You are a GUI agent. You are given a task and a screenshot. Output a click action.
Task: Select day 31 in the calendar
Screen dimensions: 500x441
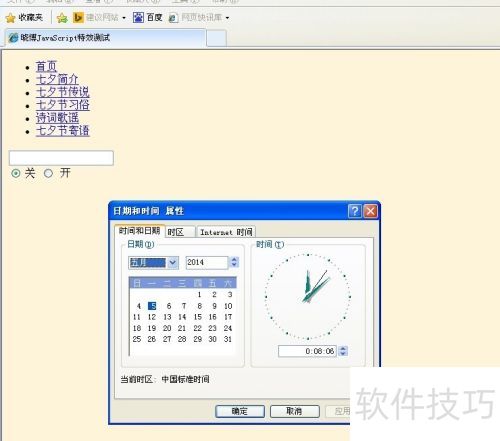(x=228, y=339)
